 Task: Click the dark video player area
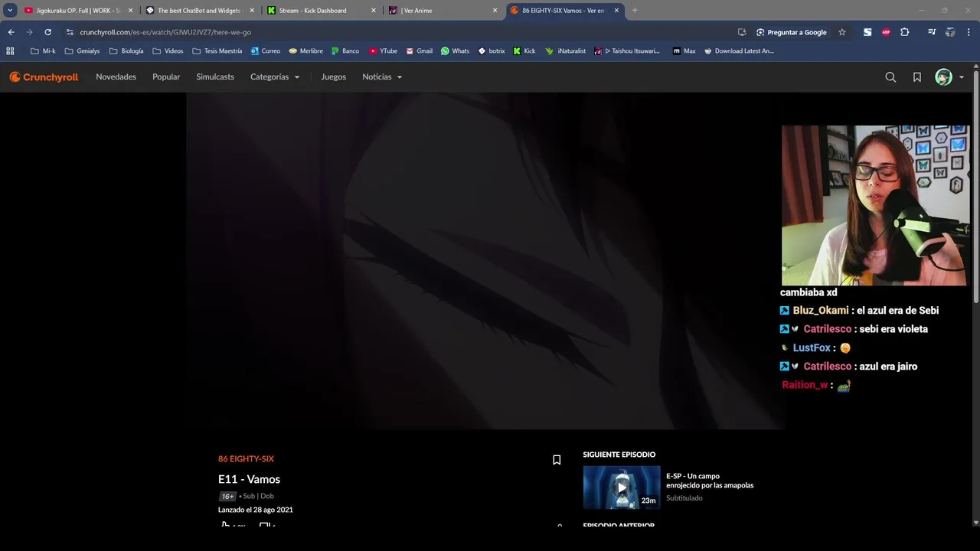[484, 261]
